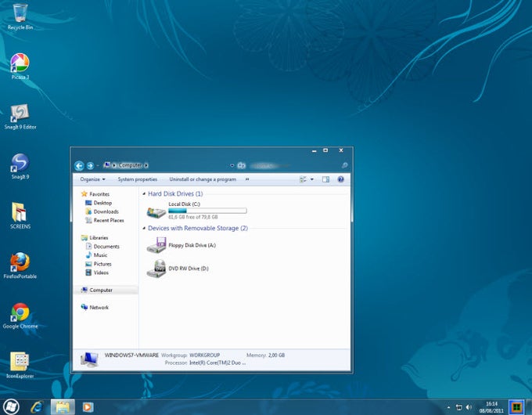Click the Floppy Disk Drive (A:) label
The width and height of the screenshot is (532, 415).
(x=192, y=245)
